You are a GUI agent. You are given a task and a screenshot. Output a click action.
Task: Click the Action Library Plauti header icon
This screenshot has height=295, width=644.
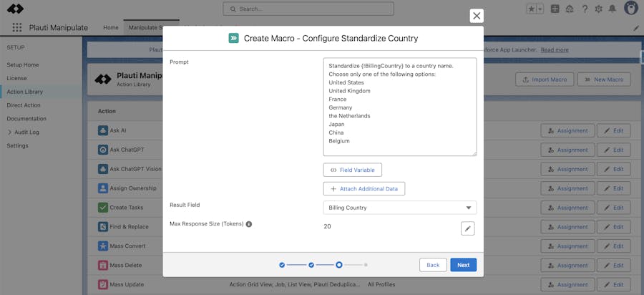pos(103,79)
